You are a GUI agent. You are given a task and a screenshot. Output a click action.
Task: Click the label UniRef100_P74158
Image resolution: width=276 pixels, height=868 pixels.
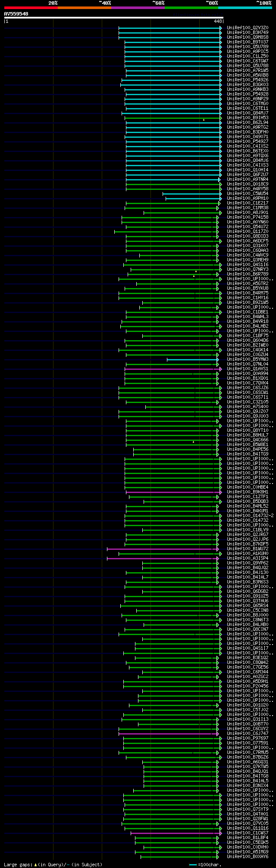click(248, 217)
